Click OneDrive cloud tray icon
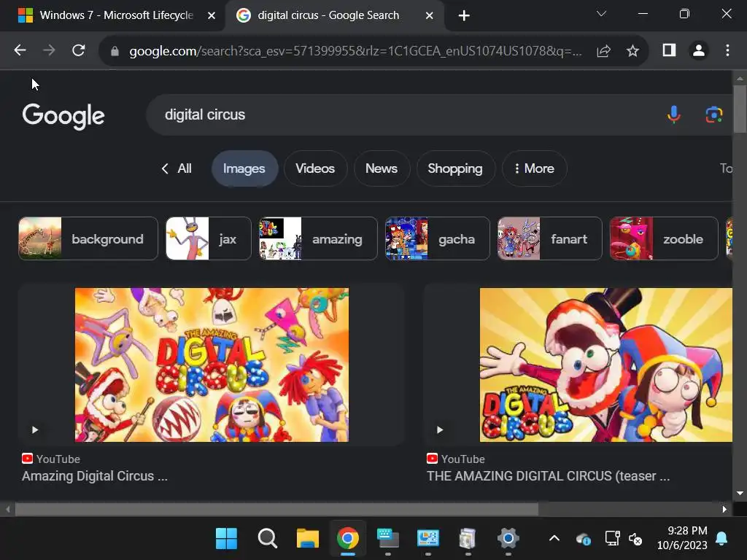747x560 pixels. (x=583, y=539)
